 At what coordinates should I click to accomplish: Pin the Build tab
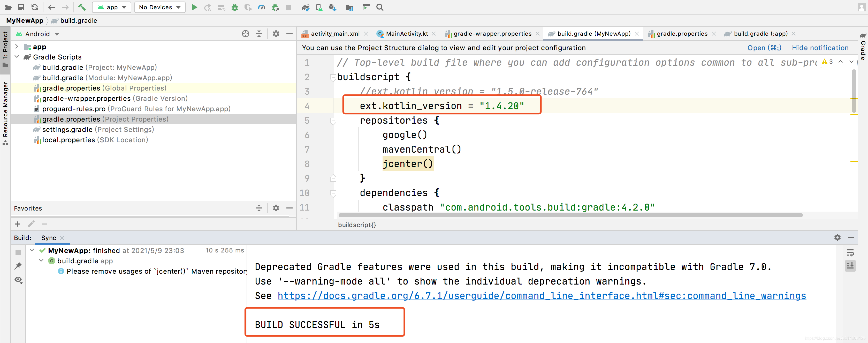[x=18, y=266]
